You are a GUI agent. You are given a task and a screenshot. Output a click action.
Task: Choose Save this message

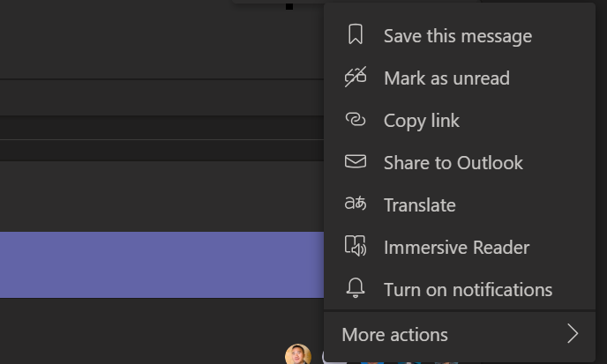tap(460, 36)
